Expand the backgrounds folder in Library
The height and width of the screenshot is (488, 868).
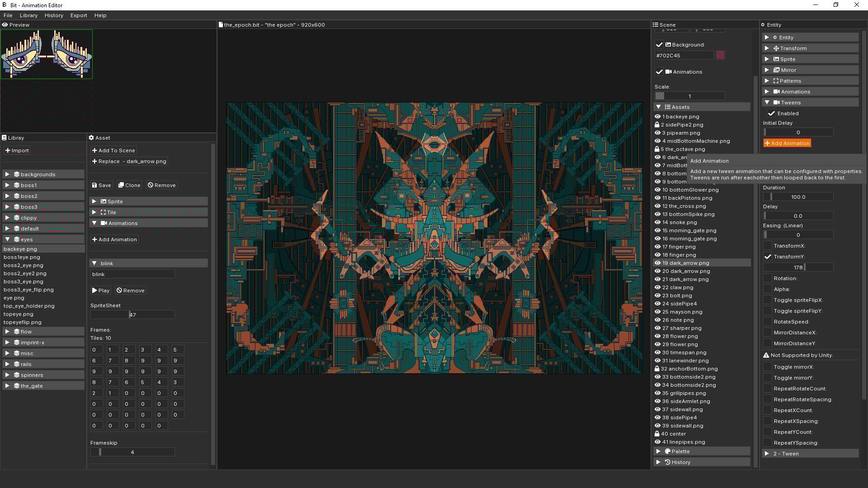pyautogui.click(x=7, y=174)
